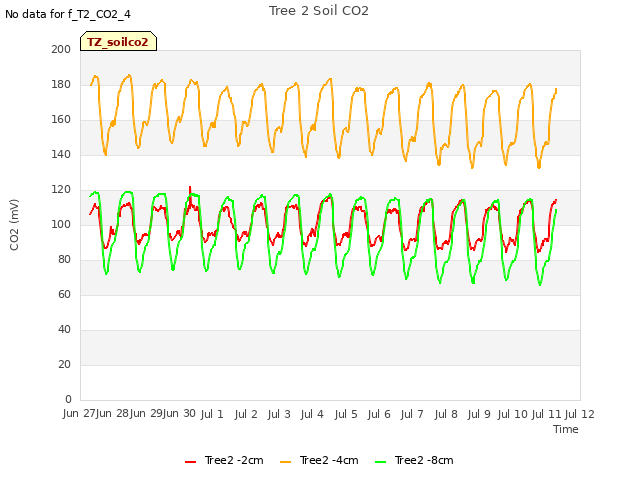
Task: Click the chart title Tree 2 Soil CO2
Action: pos(319,11)
